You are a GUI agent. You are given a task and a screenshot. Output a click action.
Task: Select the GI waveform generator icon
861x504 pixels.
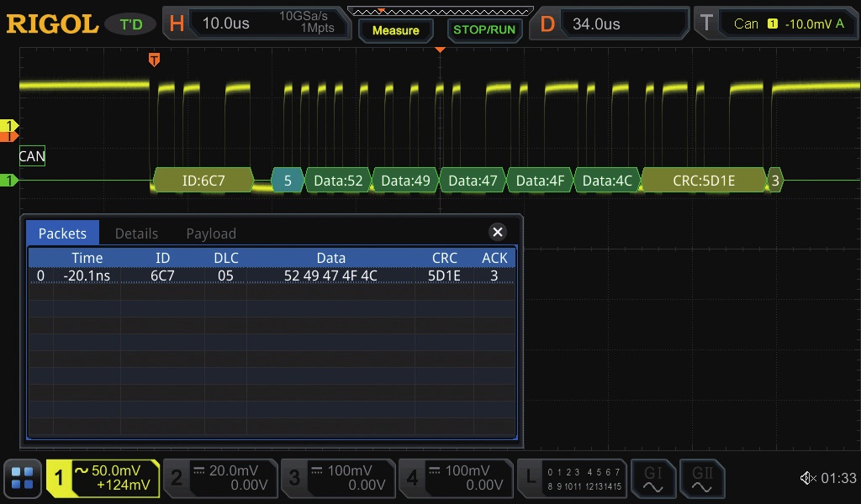point(652,479)
